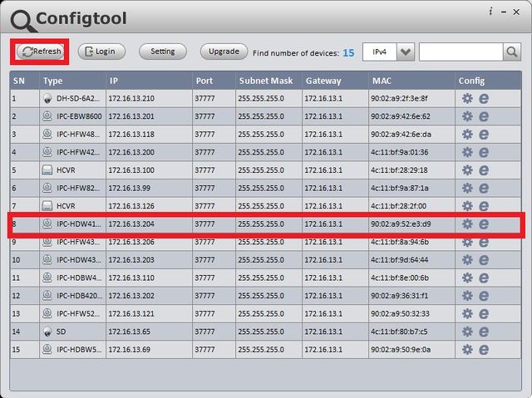The image size is (532, 398).
Task: Open gear config for IPC-EBW8600
Action: point(467,116)
